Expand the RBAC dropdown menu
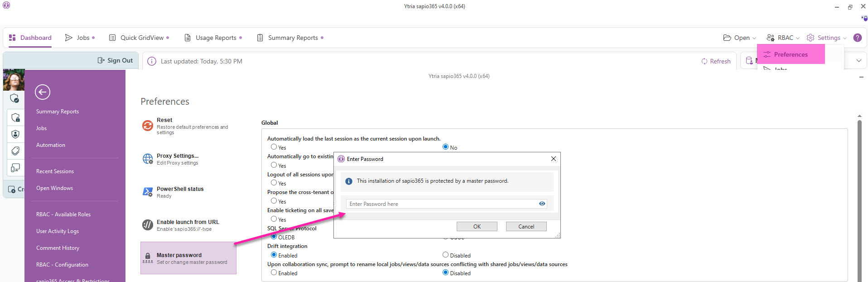 (x=783, y=38)
